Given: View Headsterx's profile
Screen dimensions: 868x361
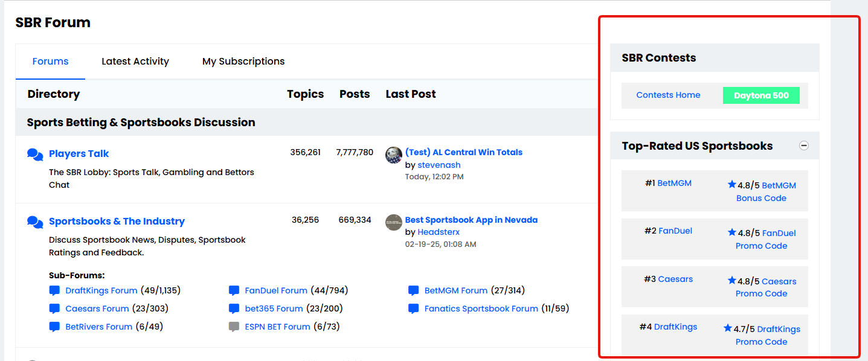Looking at the screenshot, I should coord(439,232).
